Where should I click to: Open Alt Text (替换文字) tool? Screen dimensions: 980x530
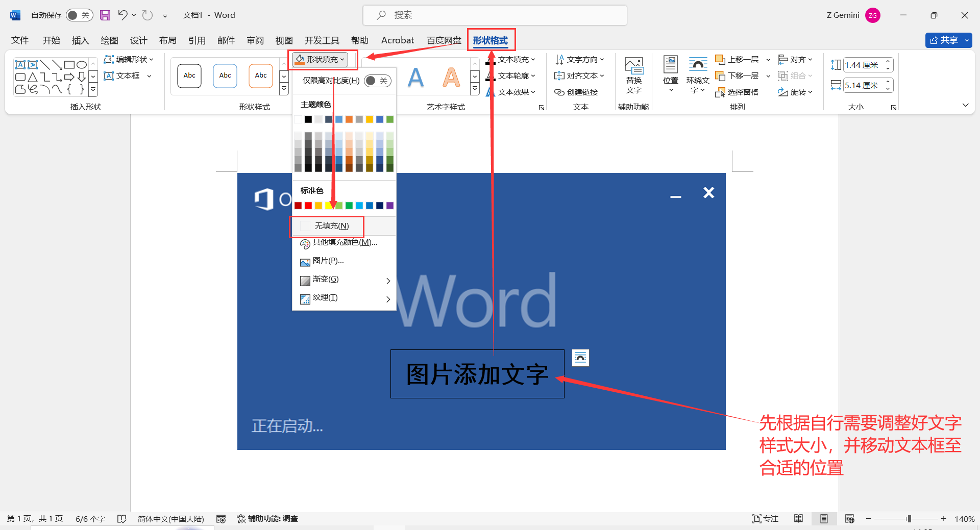(x=634, y=75)
